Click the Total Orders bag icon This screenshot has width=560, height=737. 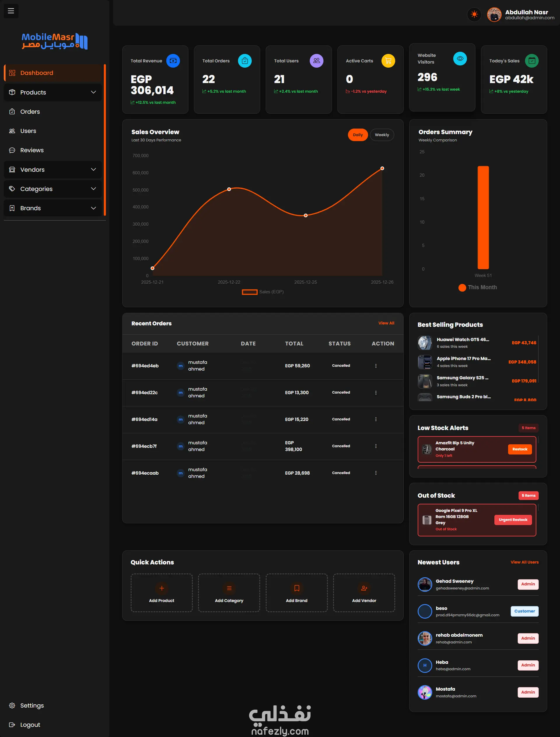coord(245,61)
